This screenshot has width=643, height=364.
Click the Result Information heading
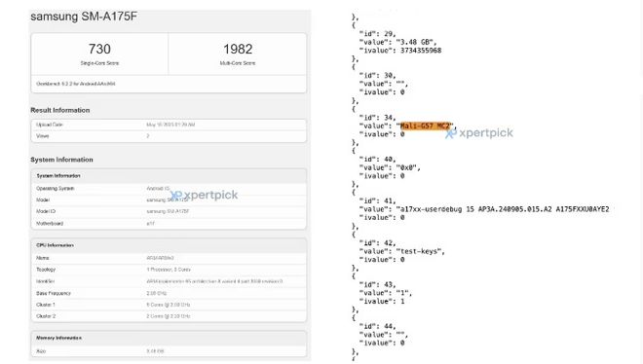[59, 110]
